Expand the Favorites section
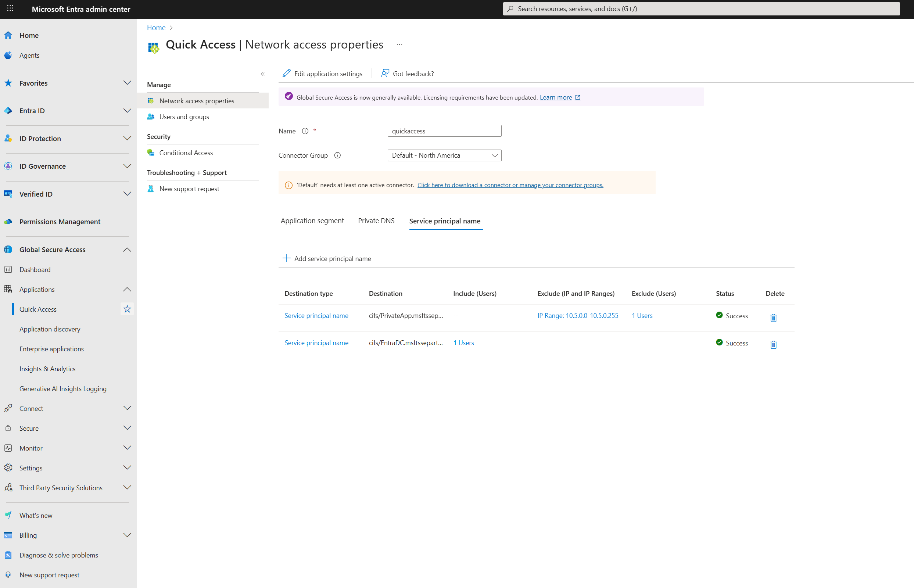Viewport: 914px width, 588px height. click(x=127, y=83)
